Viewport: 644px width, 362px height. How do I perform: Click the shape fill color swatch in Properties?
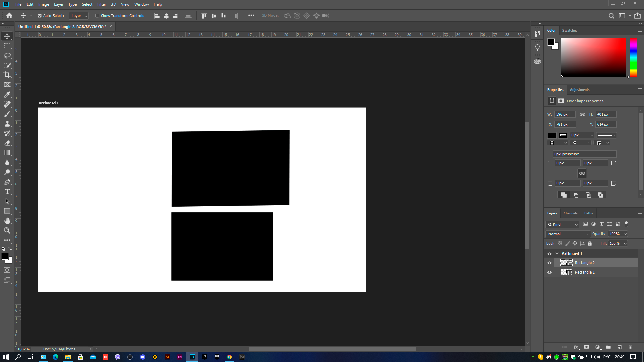[x=552, y=135]
